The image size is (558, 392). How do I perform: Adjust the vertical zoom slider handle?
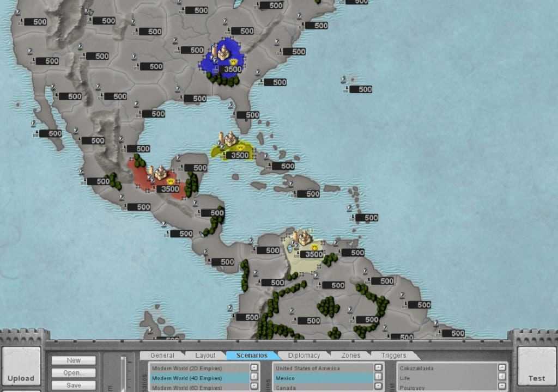[x=124, y=373]
